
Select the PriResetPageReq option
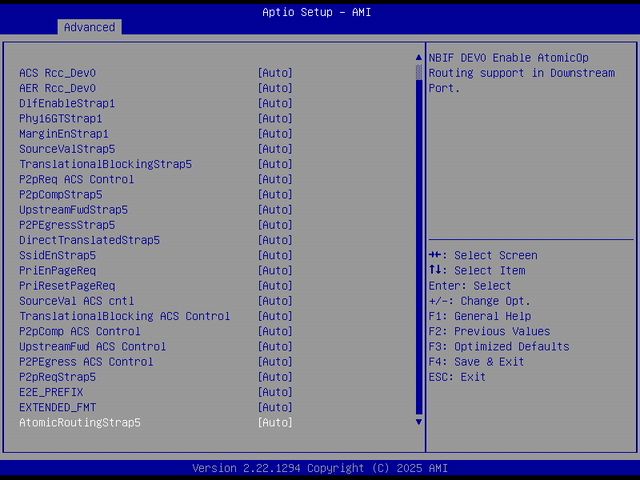[x=67, y=286]
